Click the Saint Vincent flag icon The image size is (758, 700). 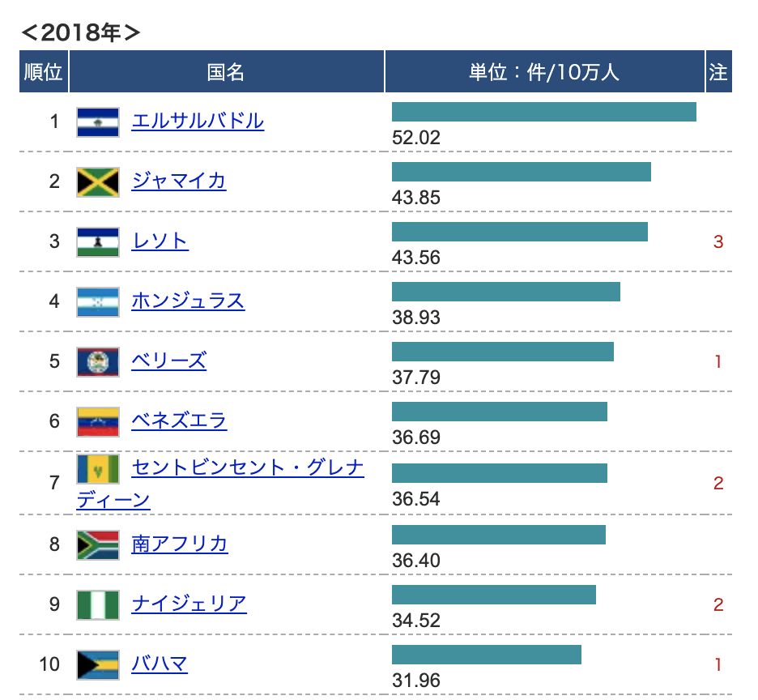point(98,469)
